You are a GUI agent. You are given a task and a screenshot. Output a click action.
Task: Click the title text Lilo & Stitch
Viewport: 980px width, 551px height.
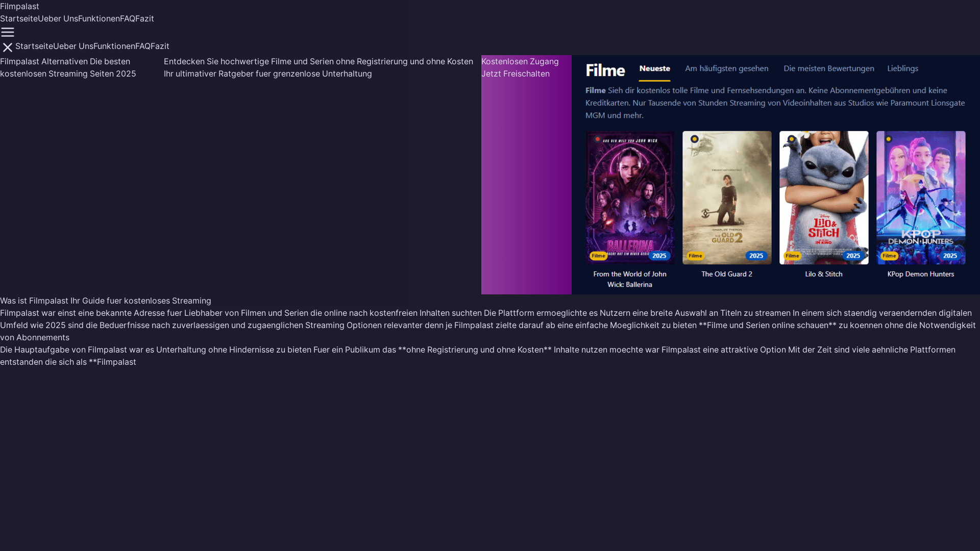tap(824, 274)
